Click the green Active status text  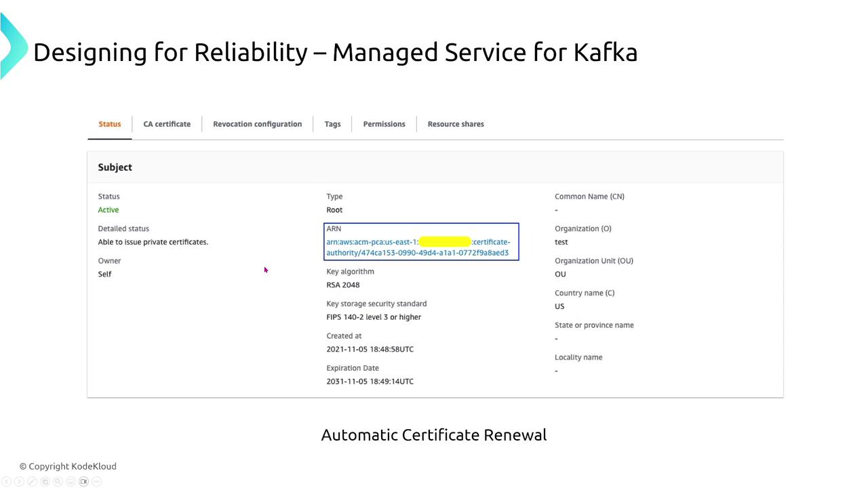click(x=108, y=210)
